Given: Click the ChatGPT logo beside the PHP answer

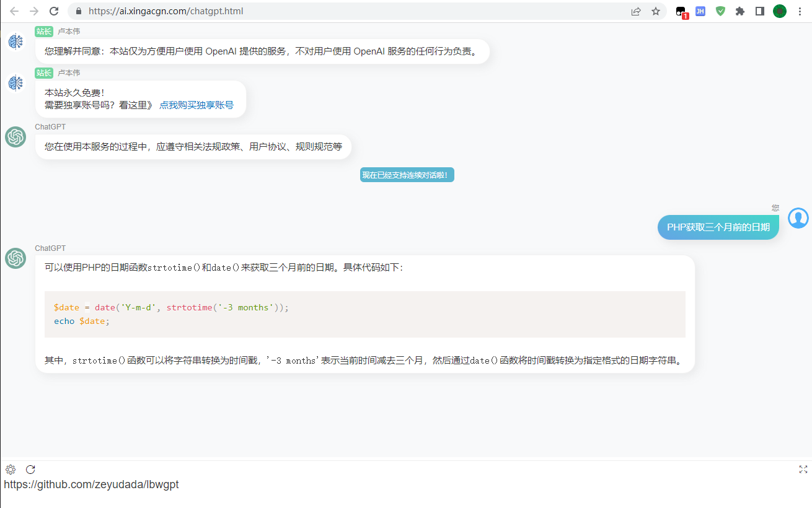Looking at the screenshot, I should (x=15, y=258).
